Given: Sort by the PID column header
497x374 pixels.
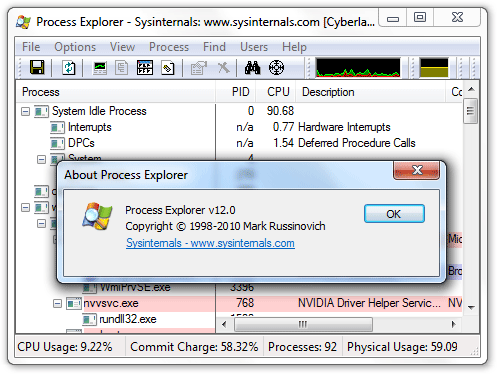Looking at the screenshot, I should coord(236,92).
